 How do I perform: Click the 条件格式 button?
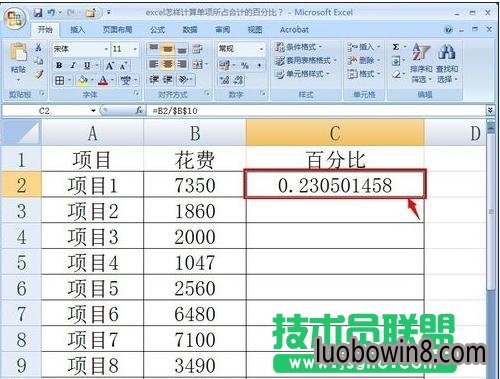point(298,47)
